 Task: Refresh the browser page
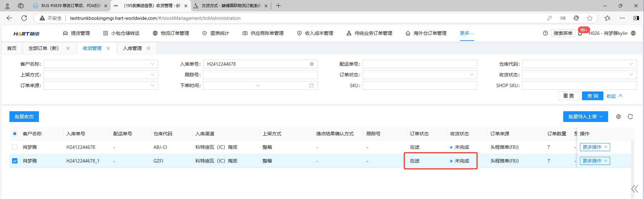24,18
